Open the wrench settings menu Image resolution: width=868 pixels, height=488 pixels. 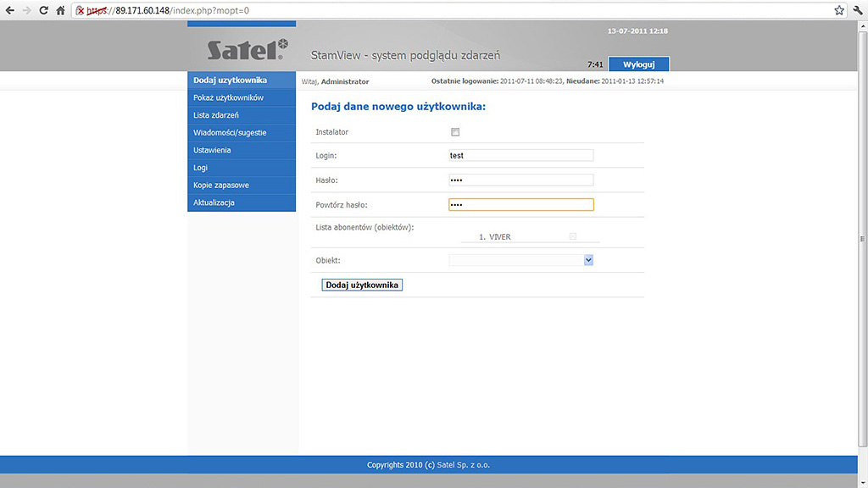[857, 10]
